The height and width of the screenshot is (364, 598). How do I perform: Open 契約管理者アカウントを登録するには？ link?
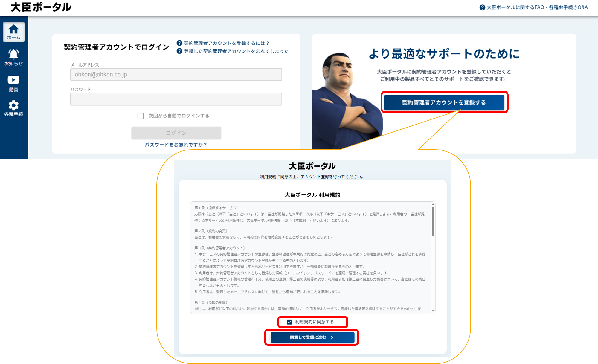pos(227,43)
